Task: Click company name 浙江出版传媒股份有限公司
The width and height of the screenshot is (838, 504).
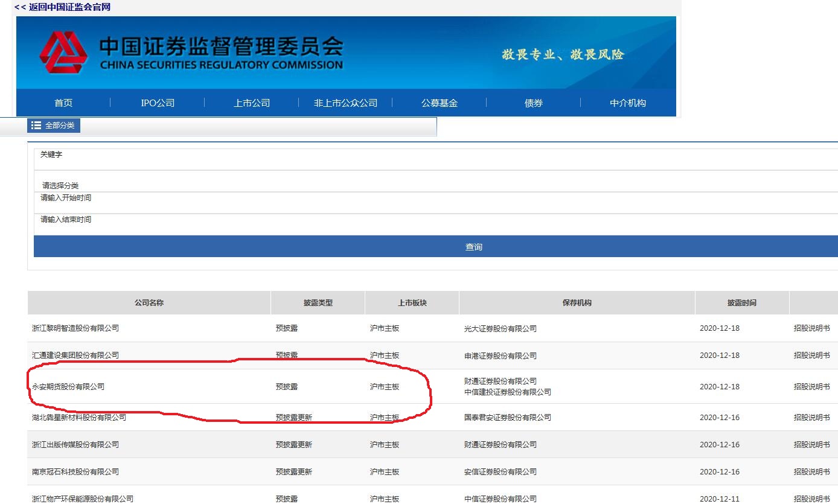Action: click(x=75, y=444)
